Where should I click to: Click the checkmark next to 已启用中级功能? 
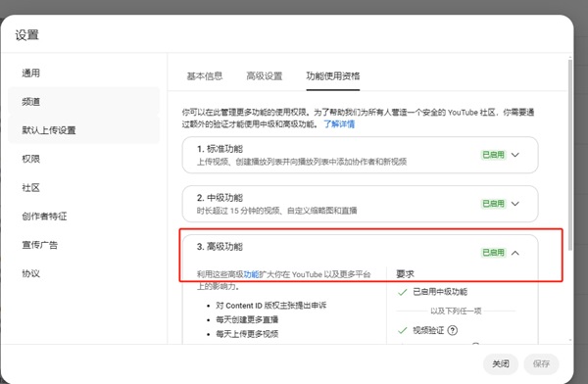[403, 292]
